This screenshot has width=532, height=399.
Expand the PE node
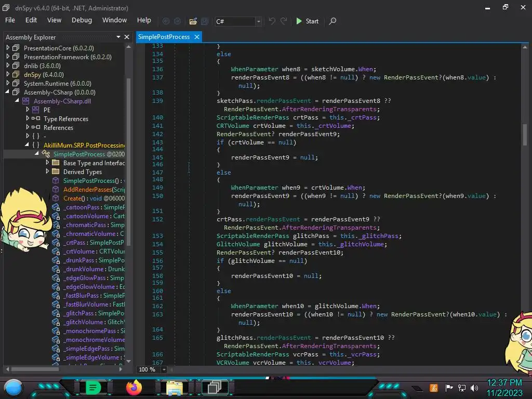pos(28,110)
